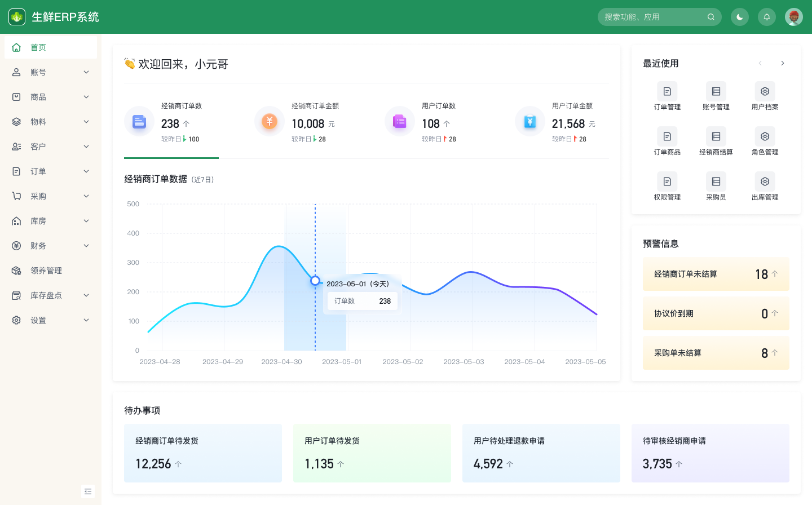Image resolution: width=812 pixels, height=505 pixels.
Task: Click the 客户 sidebar icon
Action: [16, 147]
